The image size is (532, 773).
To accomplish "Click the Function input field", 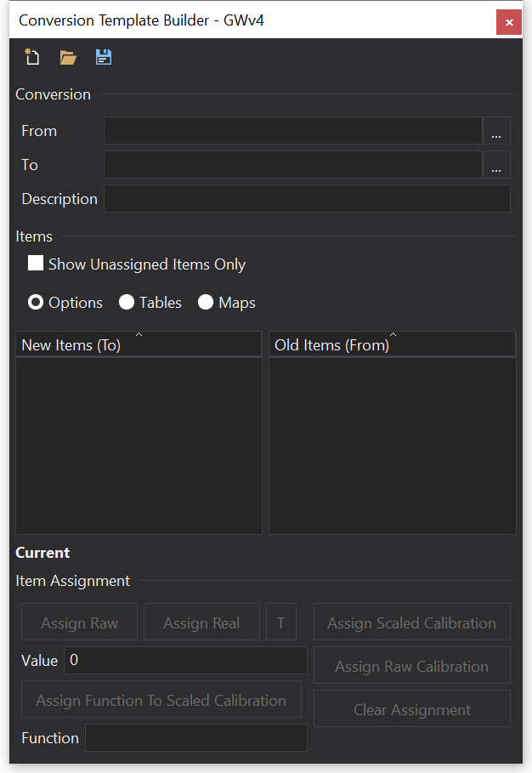I will tap(196, 738).
